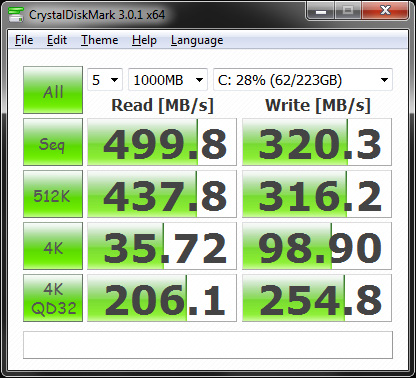Start the 512K random test
Image resolution: width=416 pixels, height=378 pixels.
pyautogui.click(x=53, y=194)
